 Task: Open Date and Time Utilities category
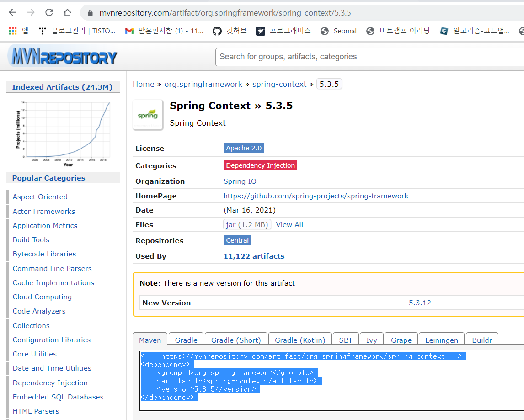coord(52,368)
